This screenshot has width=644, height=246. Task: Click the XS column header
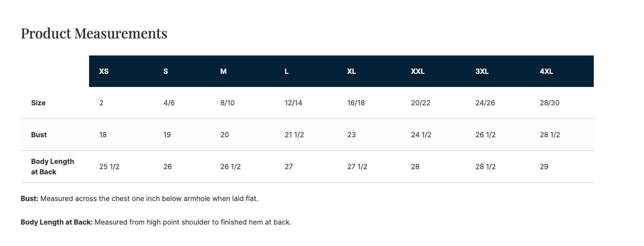point(104,71)
